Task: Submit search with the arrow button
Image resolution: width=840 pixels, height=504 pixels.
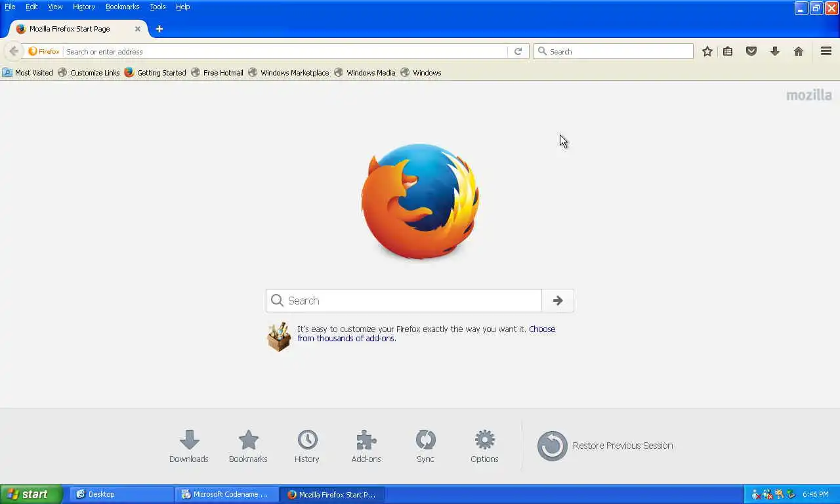Action: coord(558,301)
